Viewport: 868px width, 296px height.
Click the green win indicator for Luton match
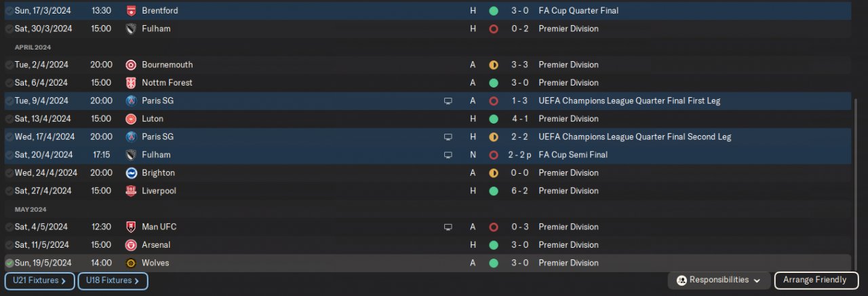[494, 119]
